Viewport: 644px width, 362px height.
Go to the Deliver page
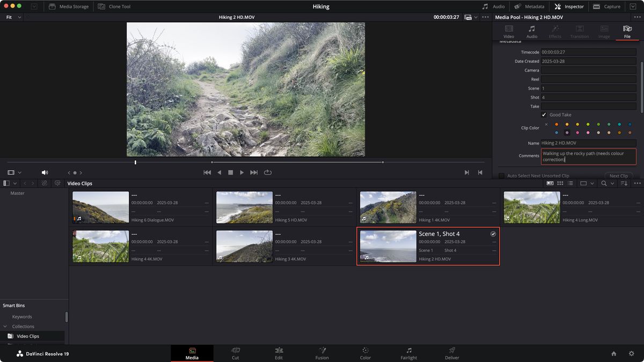452,353
